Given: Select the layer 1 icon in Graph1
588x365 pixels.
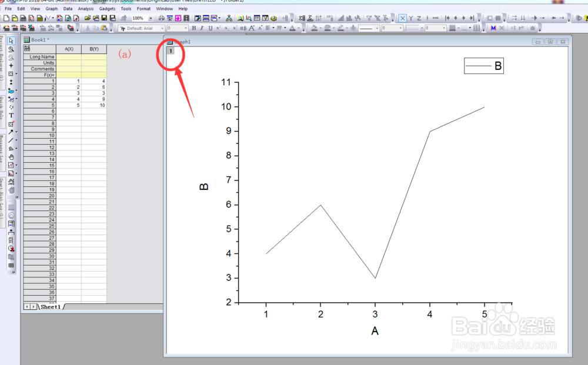Looking at the screenshot, I should [171, 51].
